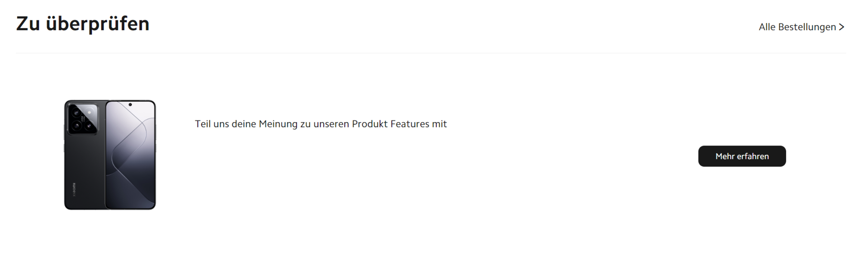Screen dimensions: 868x254
Task: Click the "Mehr erfahren" button
Action: click(x=742, y=156)
